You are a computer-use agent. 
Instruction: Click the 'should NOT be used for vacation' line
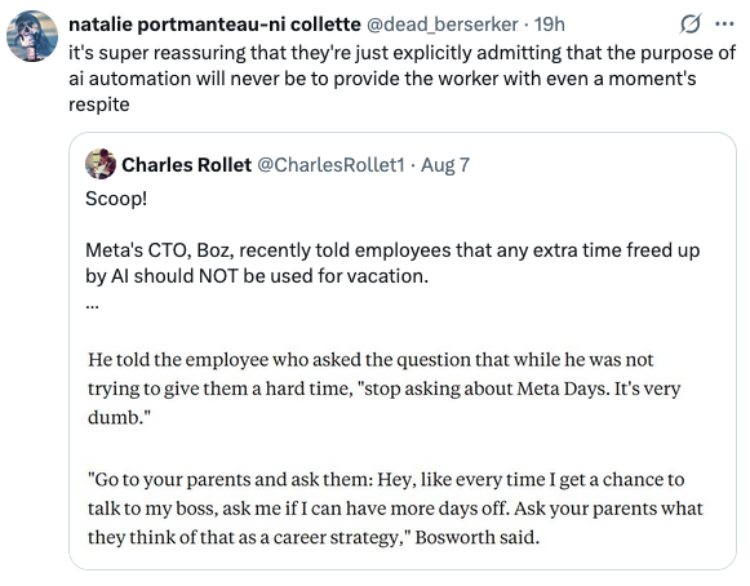pyautogui.click(x=257, y=276)
